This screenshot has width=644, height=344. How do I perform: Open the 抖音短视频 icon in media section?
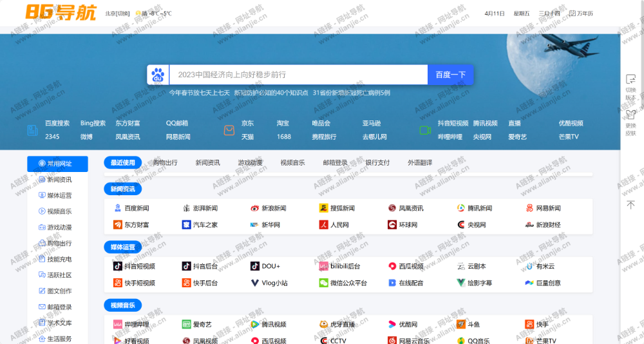click(x=118, y=266)
